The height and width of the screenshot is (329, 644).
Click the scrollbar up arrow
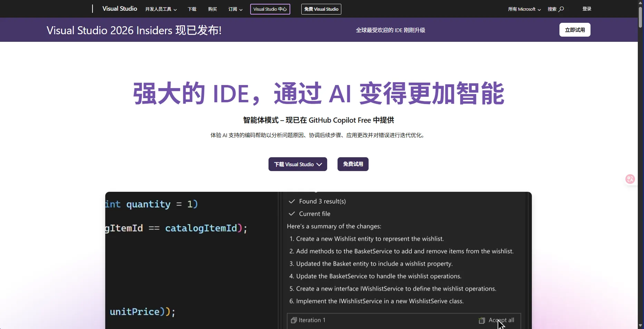[x=641, y=3]
